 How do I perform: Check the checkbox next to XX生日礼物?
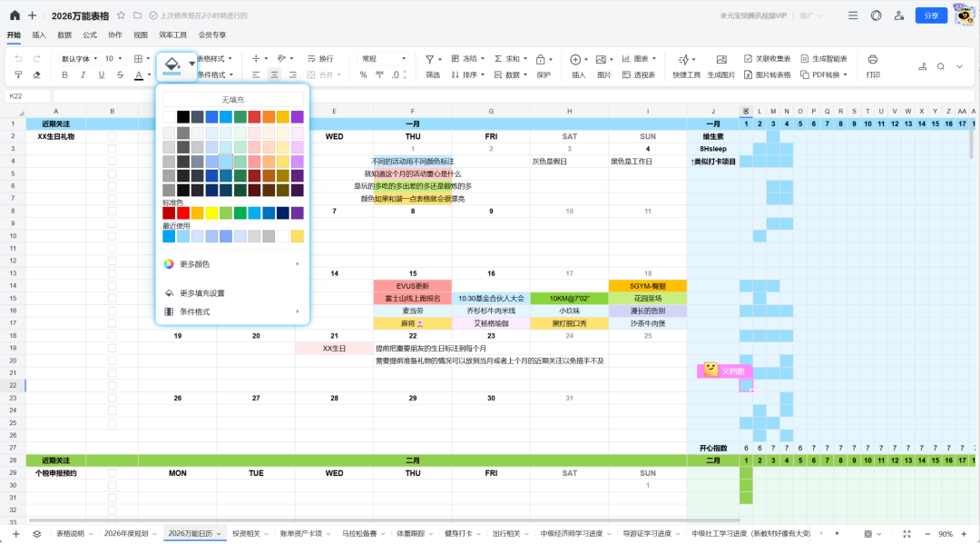click(x=113, y=136)
